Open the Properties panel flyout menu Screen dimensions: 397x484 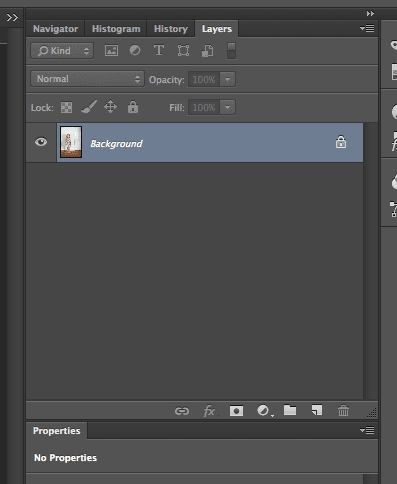coord(367,431)
